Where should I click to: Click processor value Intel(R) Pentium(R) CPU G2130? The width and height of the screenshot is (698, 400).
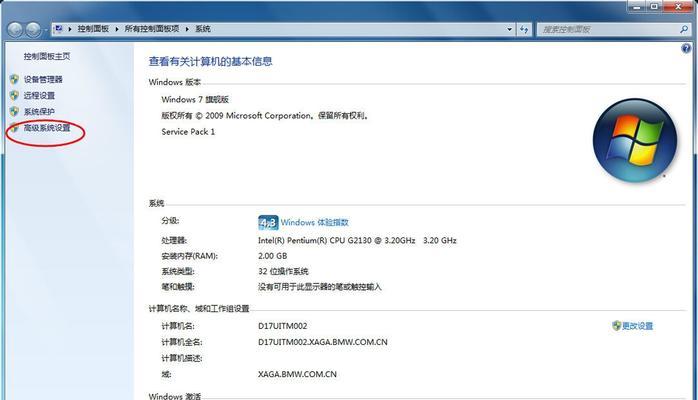tap(357, 240)
